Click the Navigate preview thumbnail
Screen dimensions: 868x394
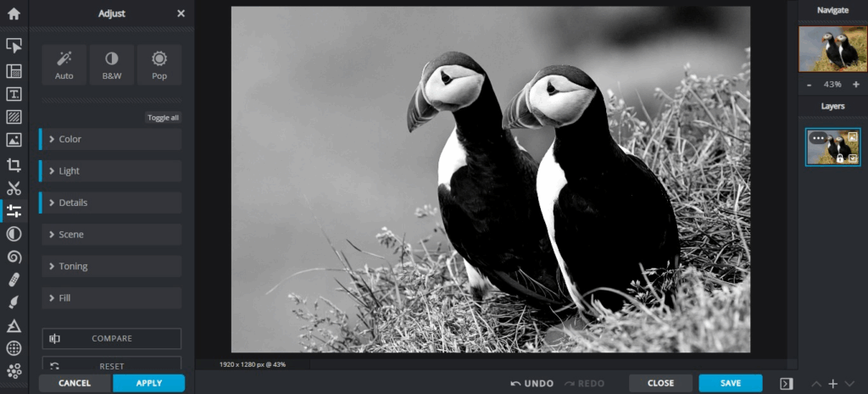(832, 49)
